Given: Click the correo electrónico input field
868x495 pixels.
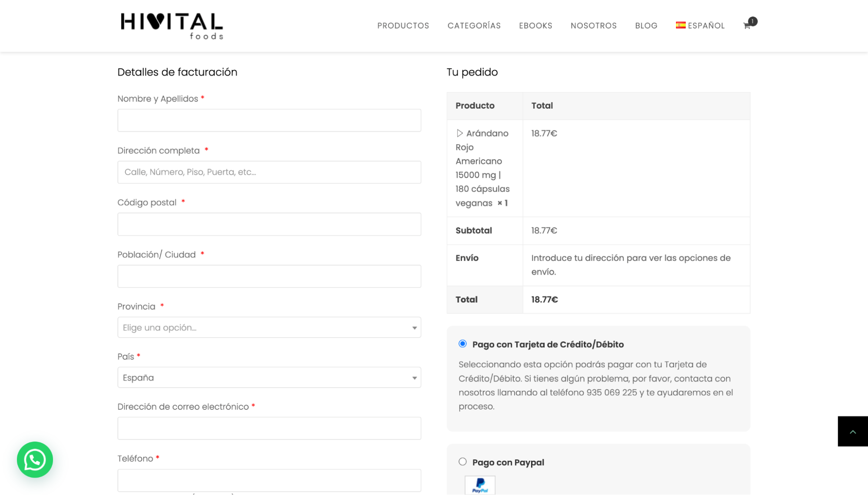Looking at the screenshot, I should point(269,429).
